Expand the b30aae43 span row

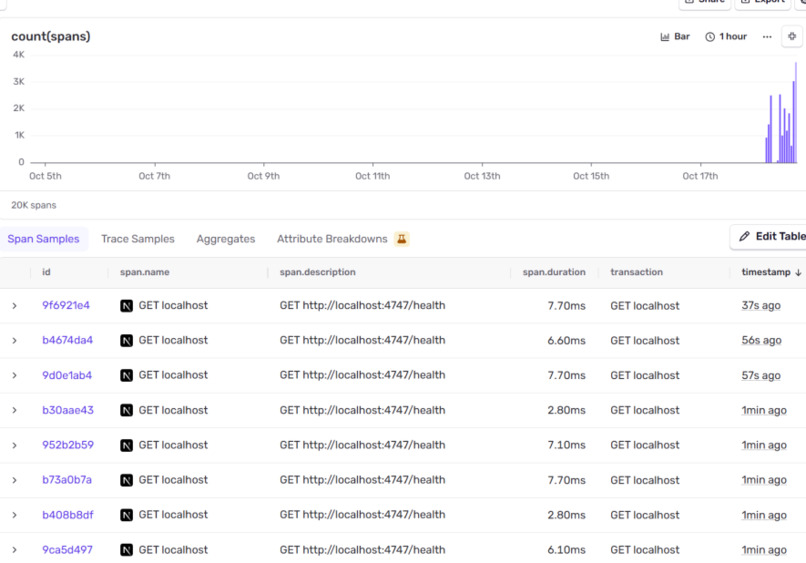(14, 410)
